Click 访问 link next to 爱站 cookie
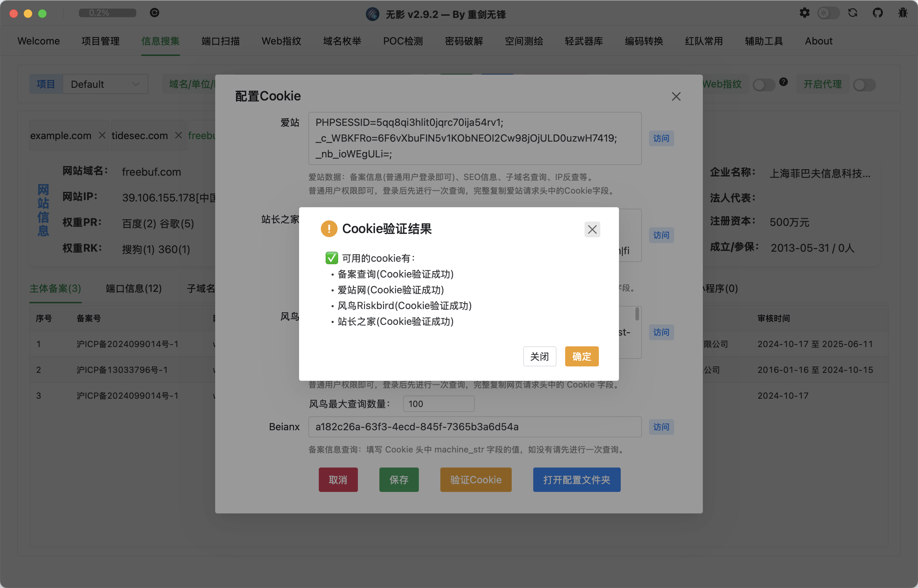Screen dimensions: 918x588 pos(661,138)
